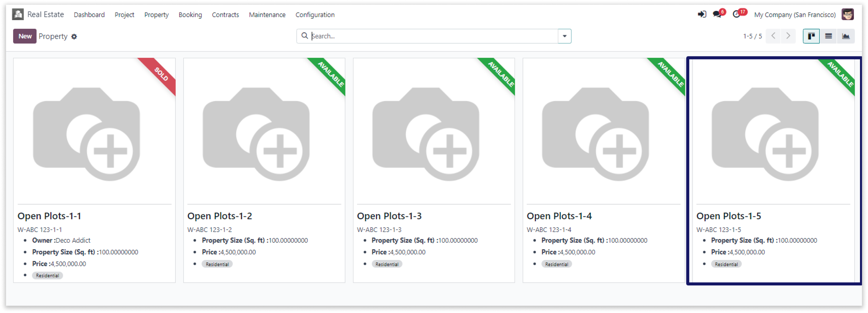Click the search magnifier icon
The width and height of the screenshot is (868, 313).
pos(304,36)
